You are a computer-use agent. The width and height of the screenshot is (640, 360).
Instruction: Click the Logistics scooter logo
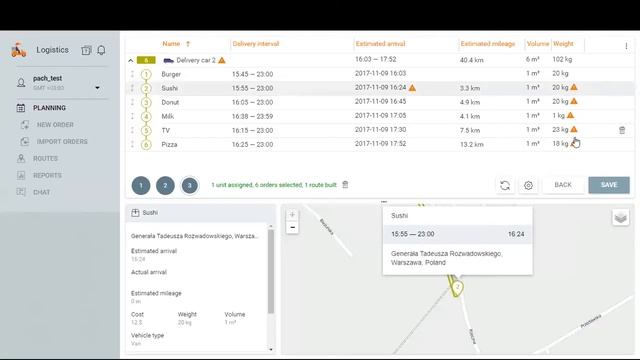[x=18, y=50]
